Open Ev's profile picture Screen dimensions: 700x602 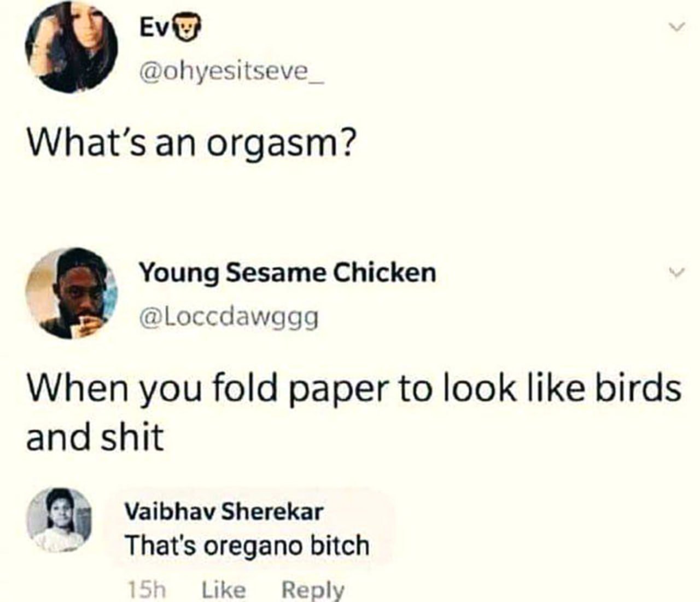pyautogui.click(x=72, y=46)
